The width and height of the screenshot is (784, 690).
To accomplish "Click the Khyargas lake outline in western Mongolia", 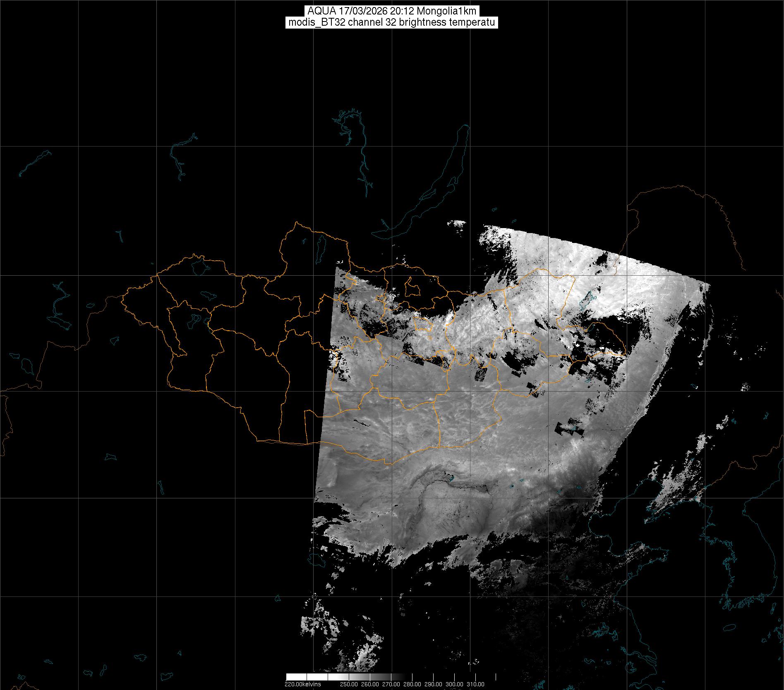I will [207, 296].
